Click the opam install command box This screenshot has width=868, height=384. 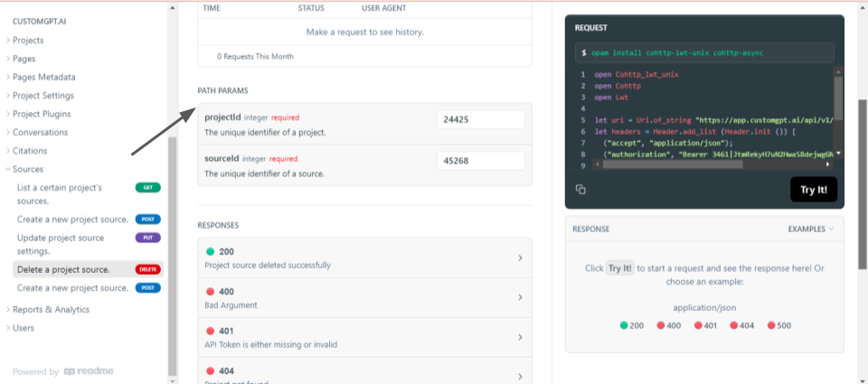(704, 52)
